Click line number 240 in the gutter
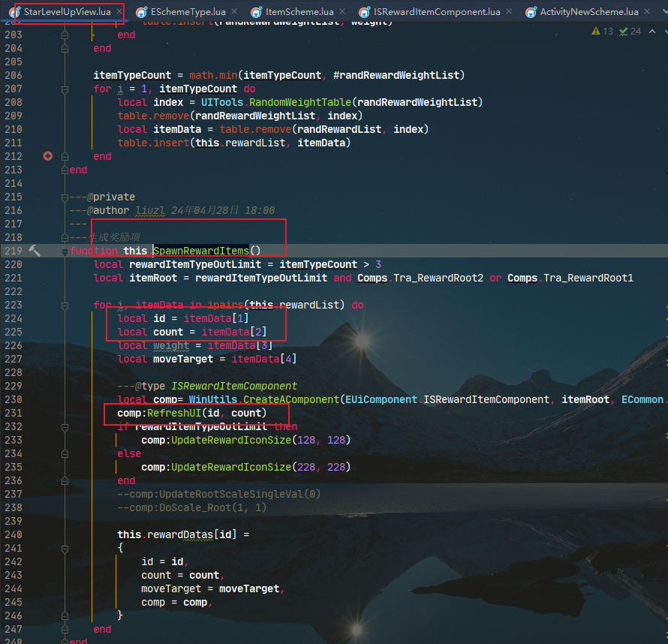This screenshot has height=644, width=668. click(14, 534)
